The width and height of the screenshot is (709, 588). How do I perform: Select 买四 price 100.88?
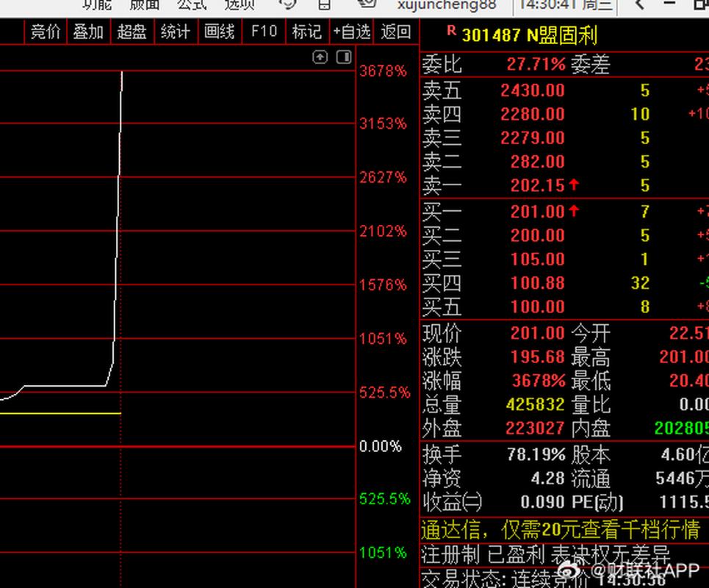click(x=538, y=283)
